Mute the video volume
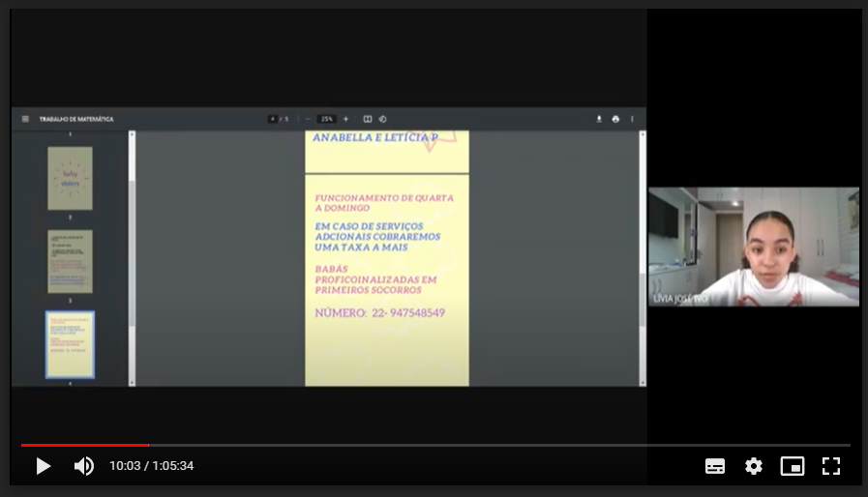This screenshot has height=497, width=868. pos(84,466)
